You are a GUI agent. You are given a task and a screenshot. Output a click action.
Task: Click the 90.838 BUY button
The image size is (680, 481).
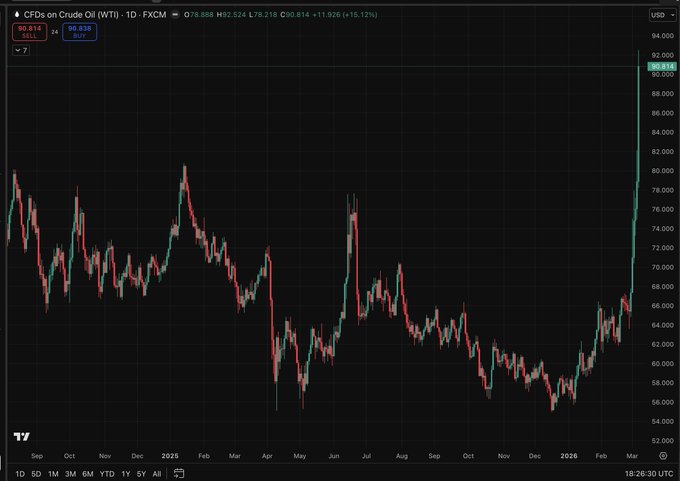79,32
